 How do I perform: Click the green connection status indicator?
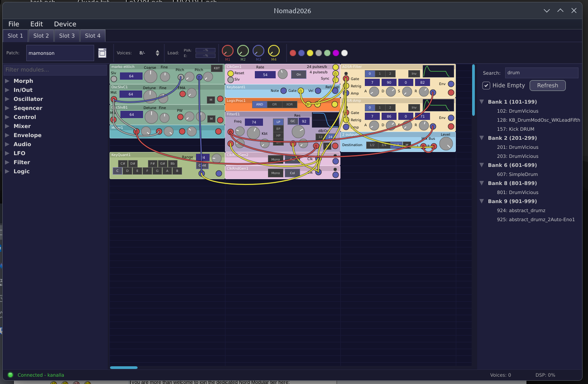point(10,375)
